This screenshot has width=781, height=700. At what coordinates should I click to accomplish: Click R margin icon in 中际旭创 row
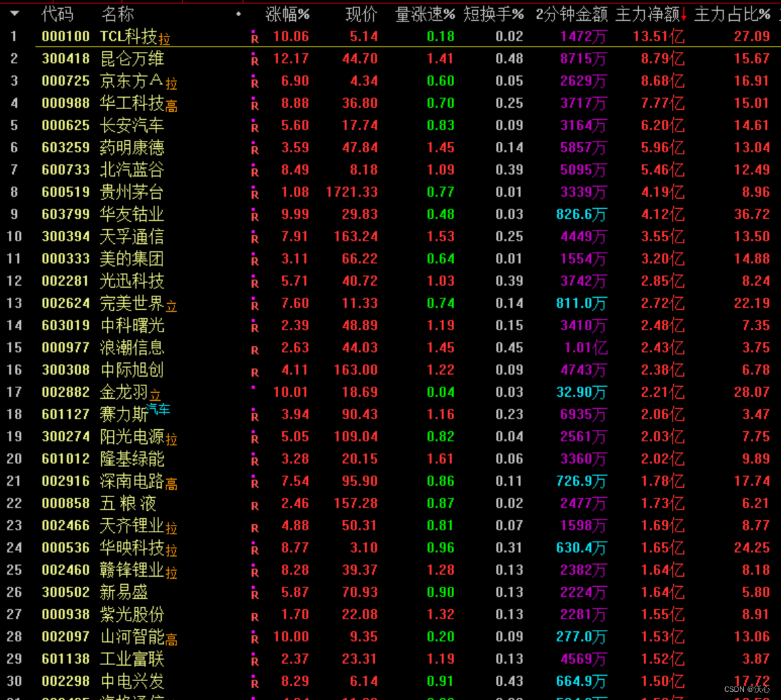click(x=255, y=372)
